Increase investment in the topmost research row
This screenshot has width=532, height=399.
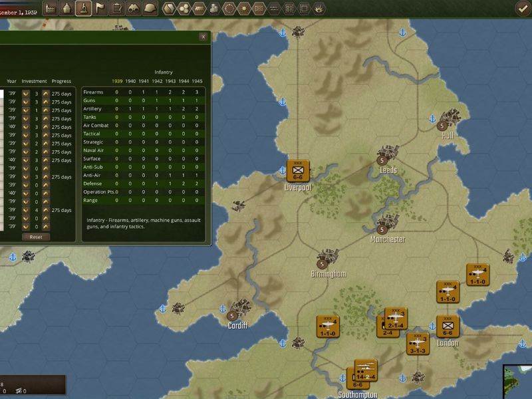tap(46, 94)
